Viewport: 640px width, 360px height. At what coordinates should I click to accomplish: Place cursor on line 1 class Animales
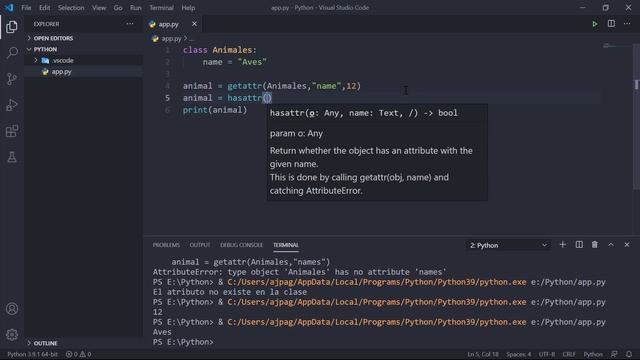(x=220, y=50)
